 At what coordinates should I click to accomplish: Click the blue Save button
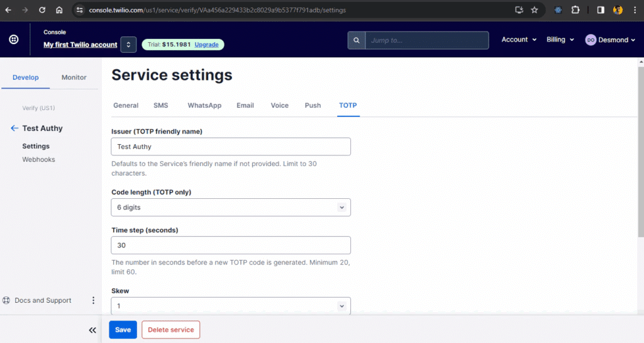pos(123,330)
